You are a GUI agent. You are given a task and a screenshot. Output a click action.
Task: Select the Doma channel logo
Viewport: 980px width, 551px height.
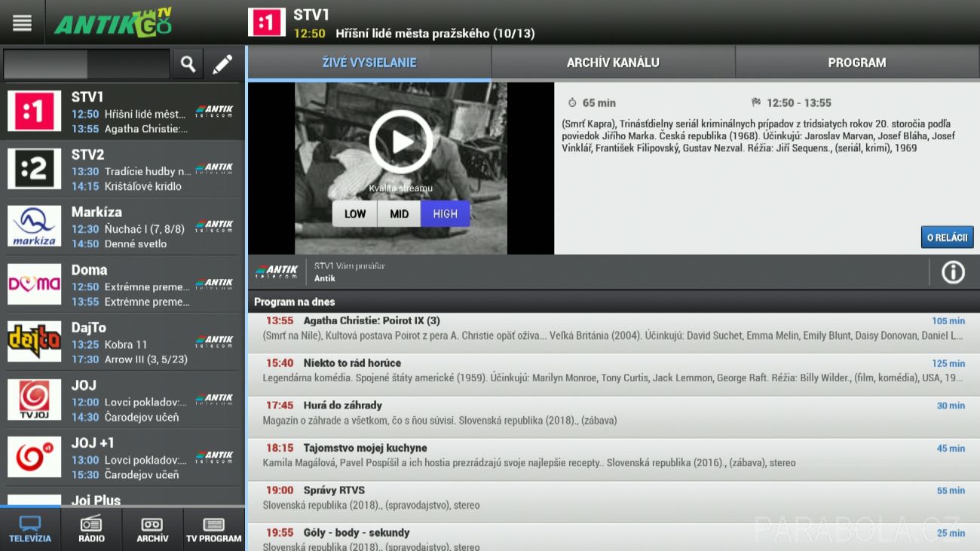coord(34,284)
